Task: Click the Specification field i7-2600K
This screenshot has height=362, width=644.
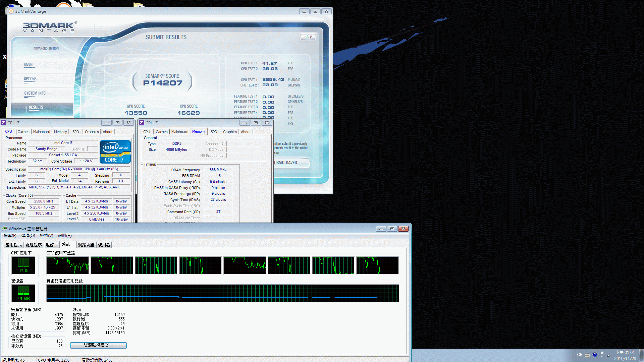Action: pos(79,169)
